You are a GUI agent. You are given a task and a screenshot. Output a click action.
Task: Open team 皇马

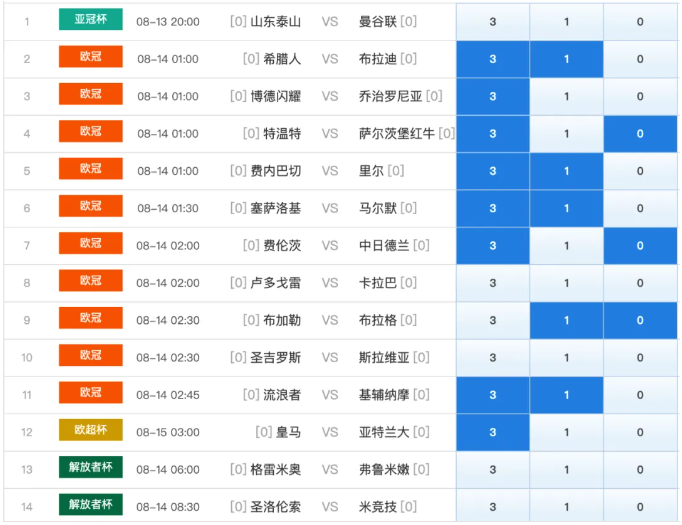tap(288, 432)
